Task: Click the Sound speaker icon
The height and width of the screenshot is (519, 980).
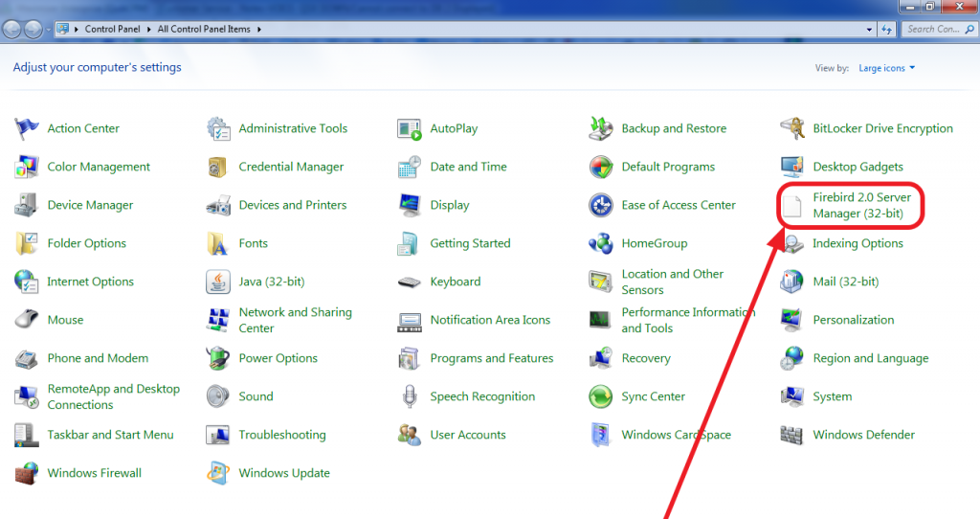Action: point(218,396)
